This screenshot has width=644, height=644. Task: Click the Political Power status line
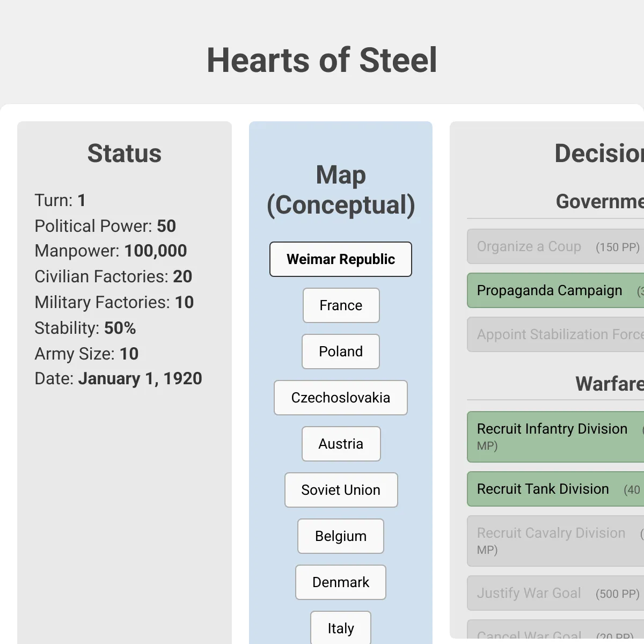(105, 226)
